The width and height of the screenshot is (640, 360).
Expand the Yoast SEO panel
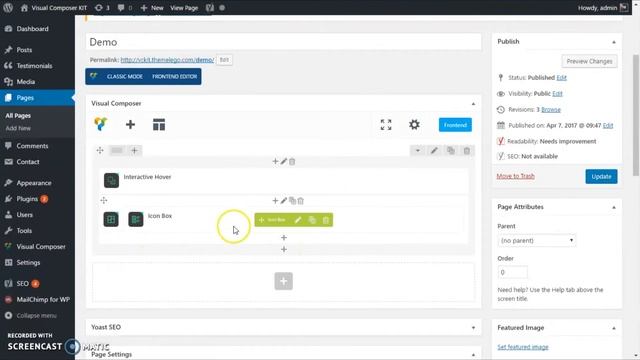pos(473,328)
